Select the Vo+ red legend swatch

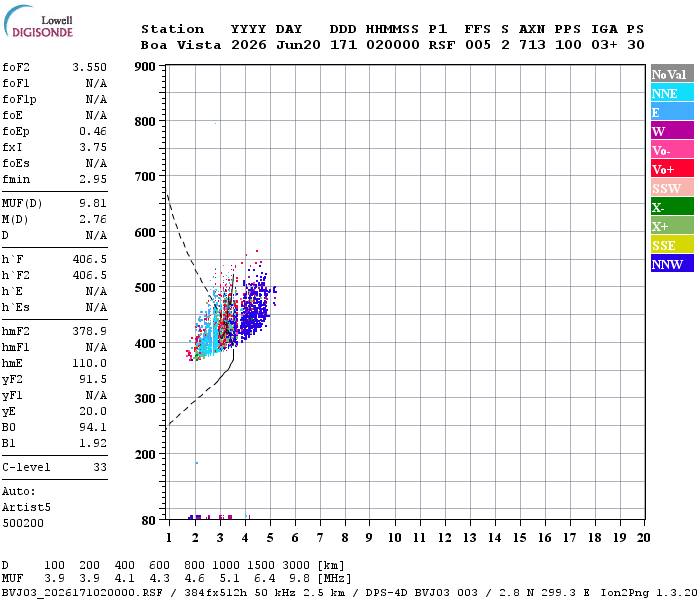pyautogui.click(x=672, y=169)
